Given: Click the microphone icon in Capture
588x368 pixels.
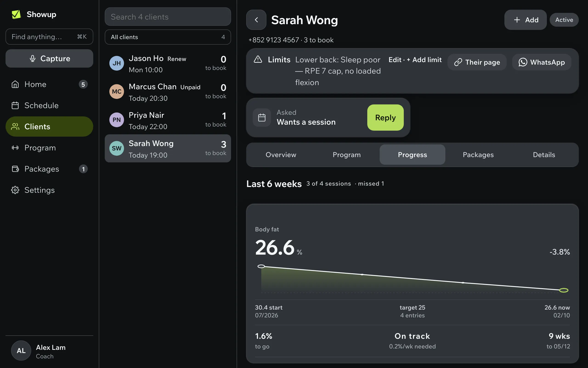Looking at the screenshot, I should click(x=33, y=58).
